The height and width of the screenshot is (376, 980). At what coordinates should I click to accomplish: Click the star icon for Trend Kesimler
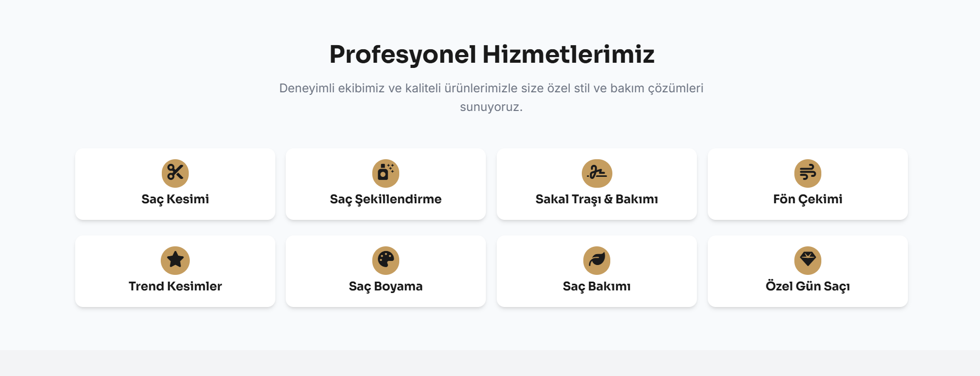(x=175, y=260)
